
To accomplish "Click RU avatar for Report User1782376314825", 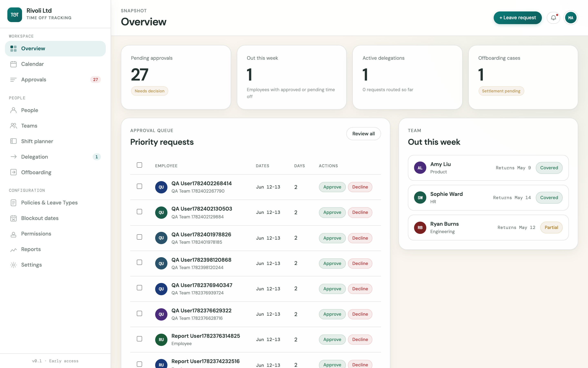I will 161,340.
